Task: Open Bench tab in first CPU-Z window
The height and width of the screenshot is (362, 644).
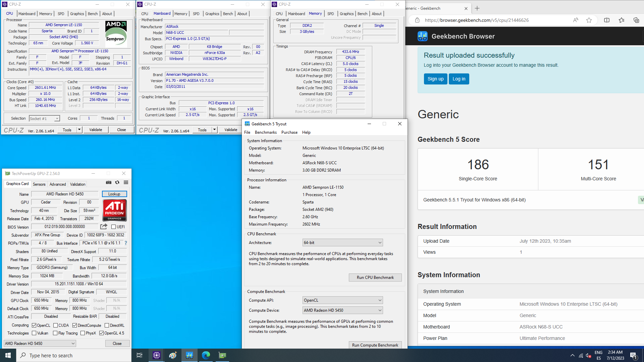Action: click(x=93, y=14)
